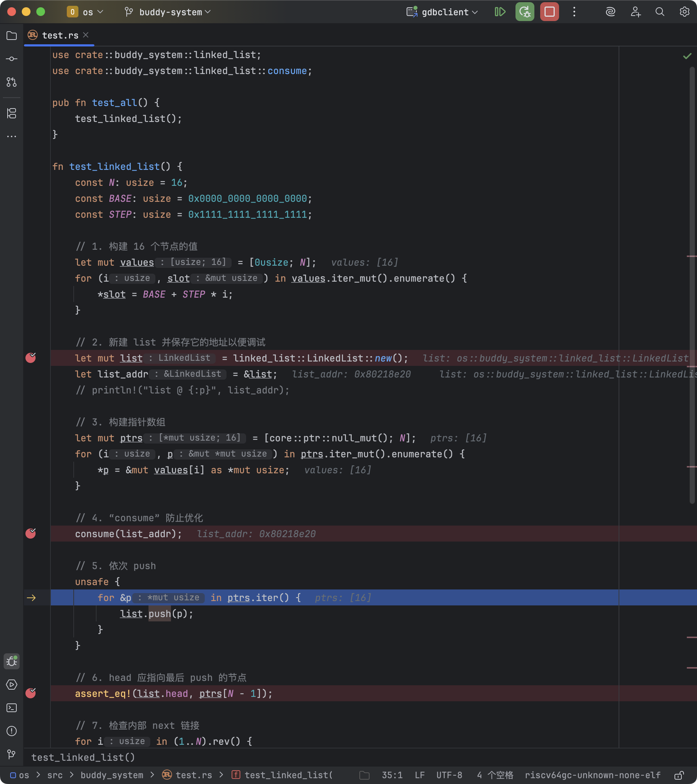Open the Problems tool window
The height and width of the screenshot is (784, 697).
click(x=12, y=731)
